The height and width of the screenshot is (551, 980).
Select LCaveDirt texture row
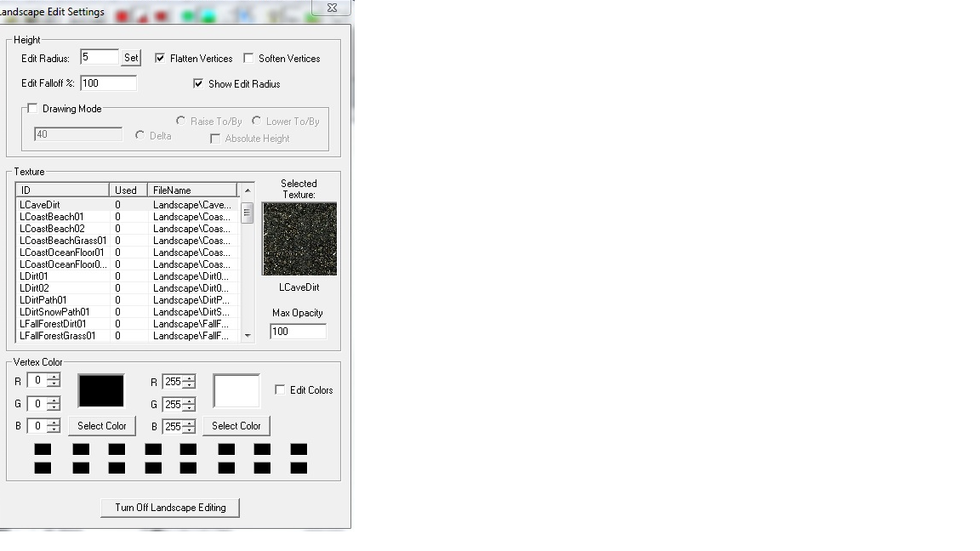coord(128,205)
